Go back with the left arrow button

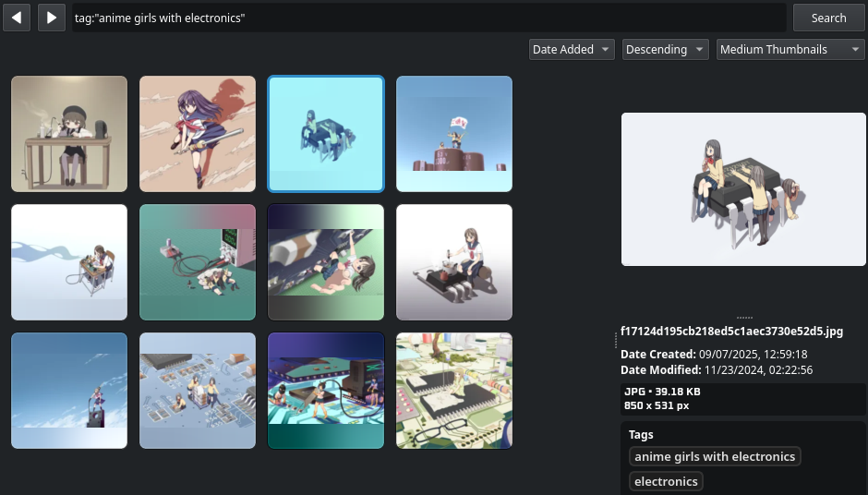17,18
